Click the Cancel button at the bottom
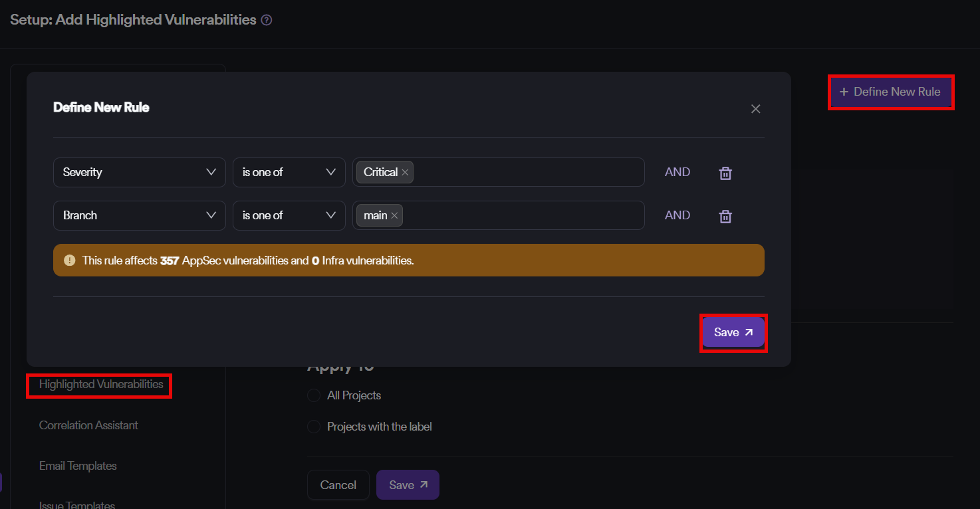 click(338, 485)
